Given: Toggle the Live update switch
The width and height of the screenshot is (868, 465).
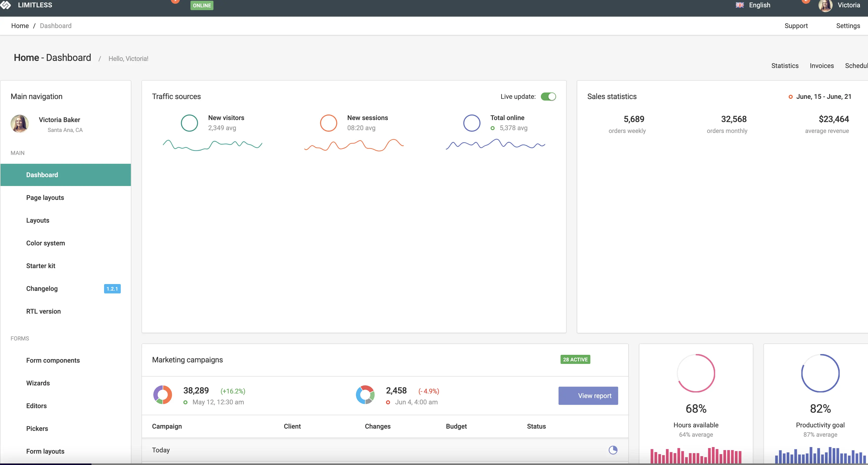Looking at the screenshot, I should (x=548, y=97).
